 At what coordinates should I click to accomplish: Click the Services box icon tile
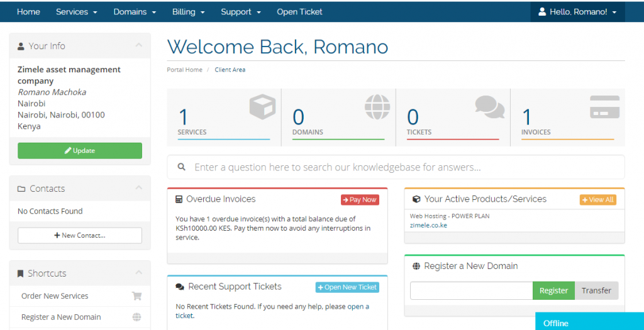pyautogui.click(x=262, y=107)
